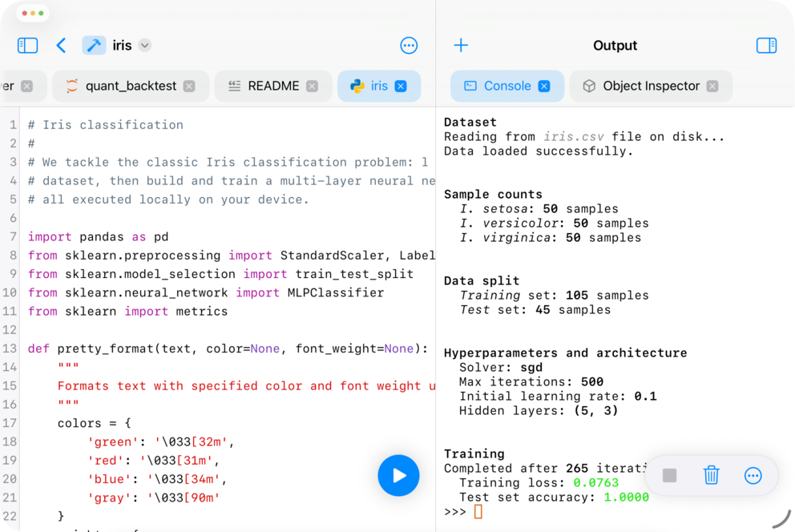This screenshot has height=532, width=795.
Task: Click 'Data loaded successfully.' console text
Action: [539, 151]
